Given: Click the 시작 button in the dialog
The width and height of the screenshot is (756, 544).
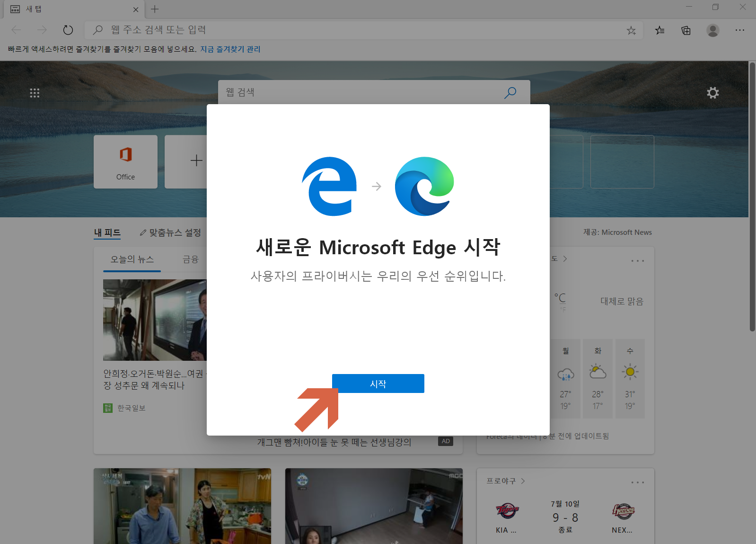Looking at the screenshot, I should (378, 383).
